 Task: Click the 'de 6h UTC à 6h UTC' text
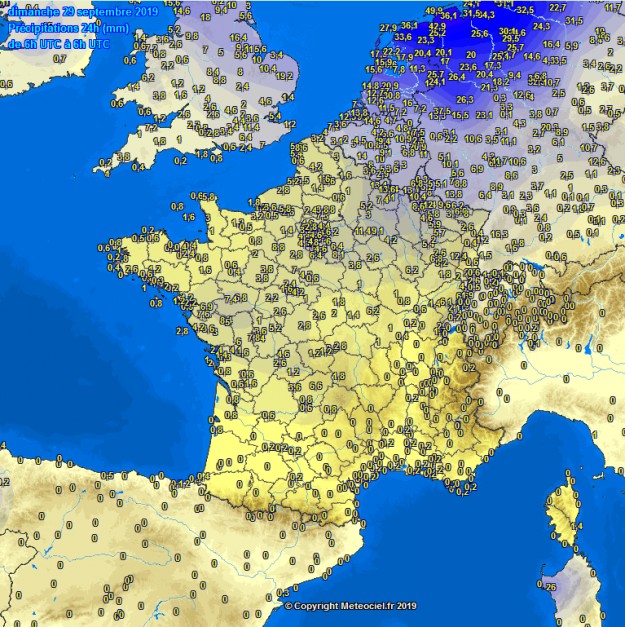coord(58,44)
